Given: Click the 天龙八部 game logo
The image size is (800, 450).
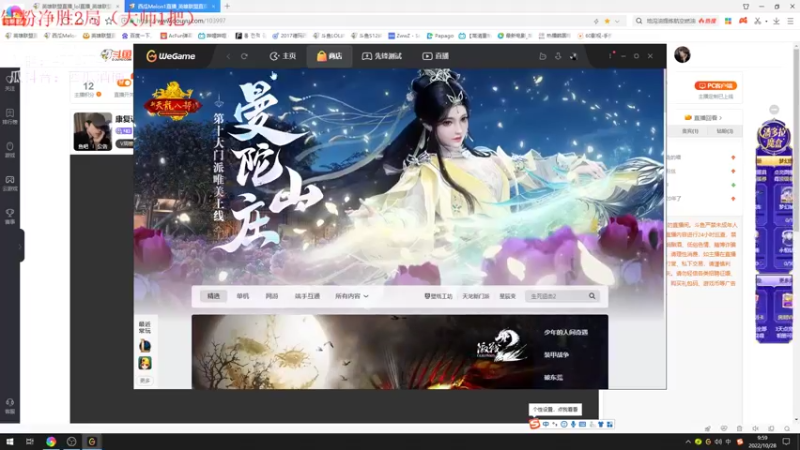Looking at the screenshot, I should 173,101.
